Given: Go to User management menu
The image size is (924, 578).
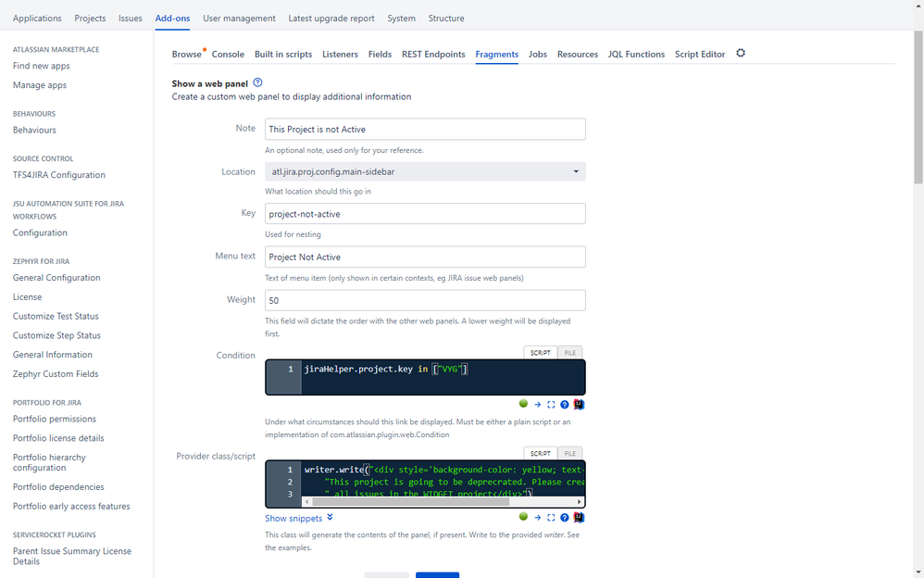Looking at the screenshot, I should 239,19.
